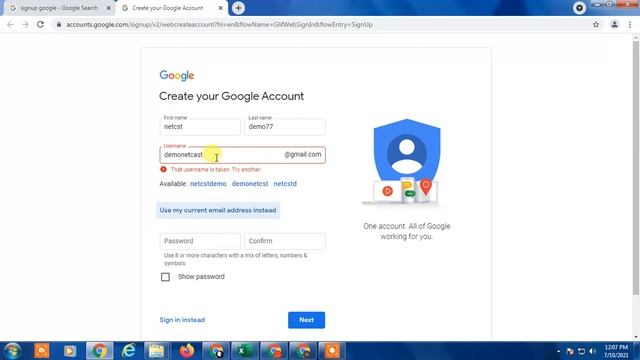Close the signup google search tab

click(109, 8)
